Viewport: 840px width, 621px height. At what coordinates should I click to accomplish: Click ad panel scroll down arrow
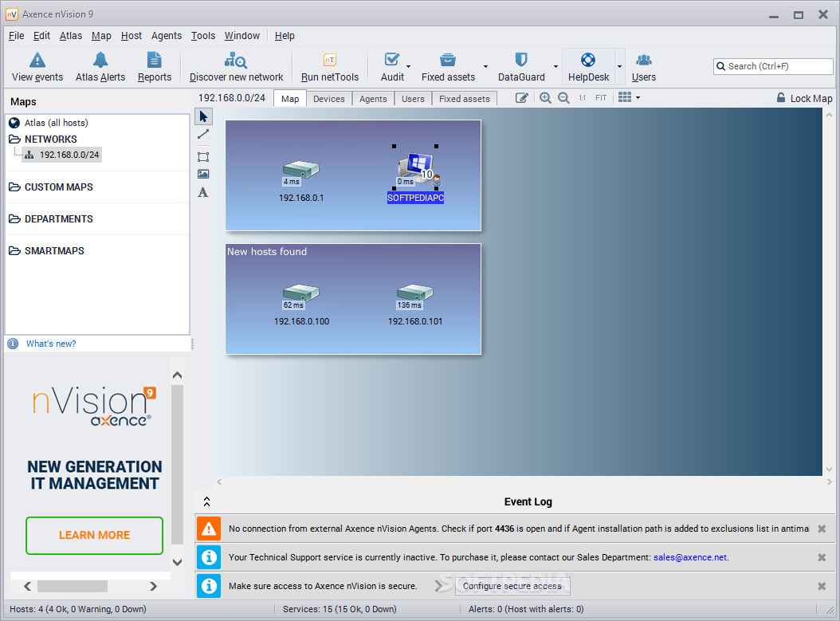(x=177, y=562)
